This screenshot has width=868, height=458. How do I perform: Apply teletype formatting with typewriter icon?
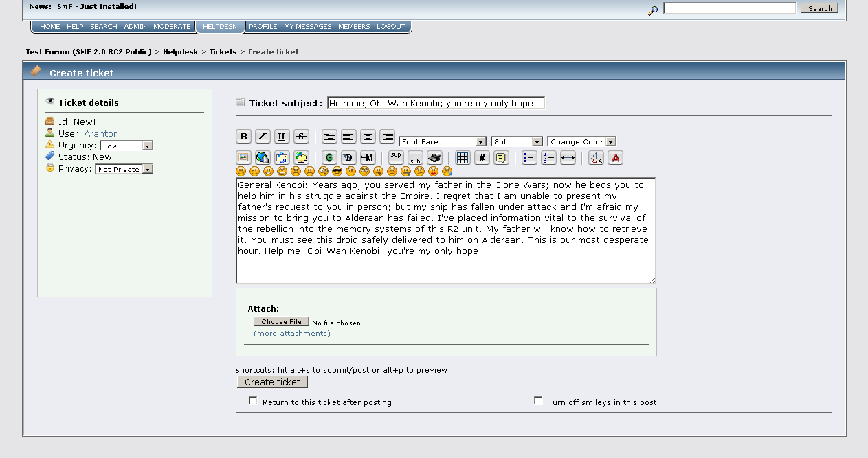coord(434,157)
